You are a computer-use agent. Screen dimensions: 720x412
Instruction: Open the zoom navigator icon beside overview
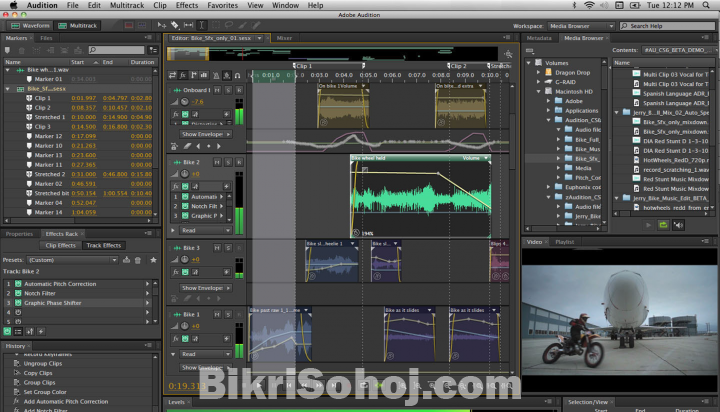click(x=508, y=54)
